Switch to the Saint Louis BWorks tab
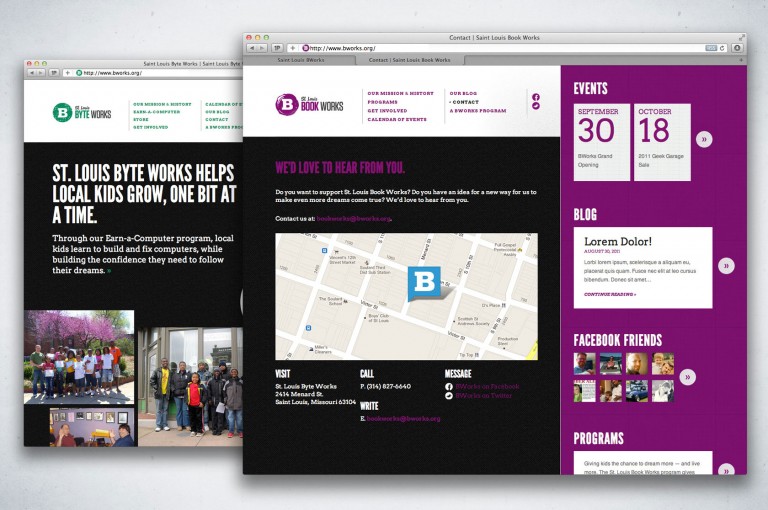The height and width of the screenshot is (510, 768). click(300, 60)
